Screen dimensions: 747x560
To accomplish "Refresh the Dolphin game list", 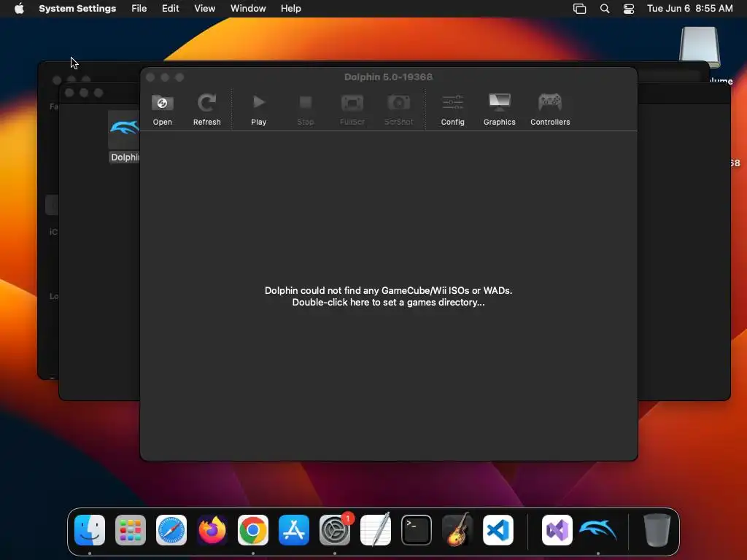I will click(x=206, y=110).
